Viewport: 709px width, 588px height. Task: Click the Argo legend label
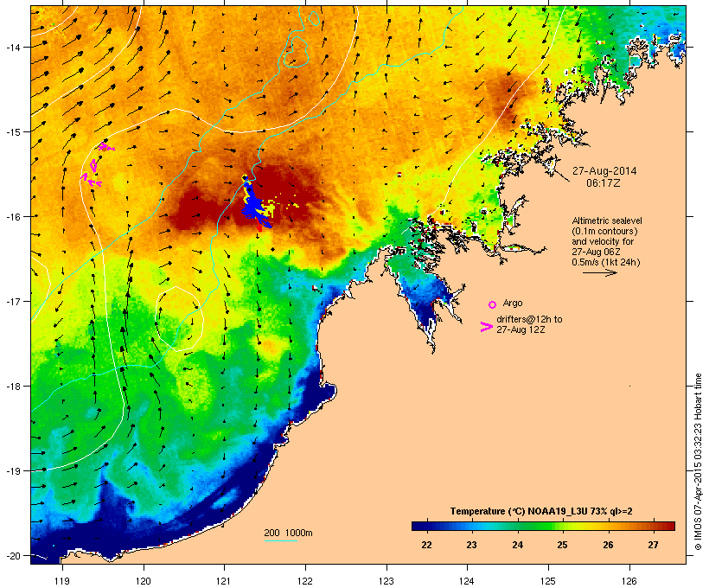pos(513,303)
